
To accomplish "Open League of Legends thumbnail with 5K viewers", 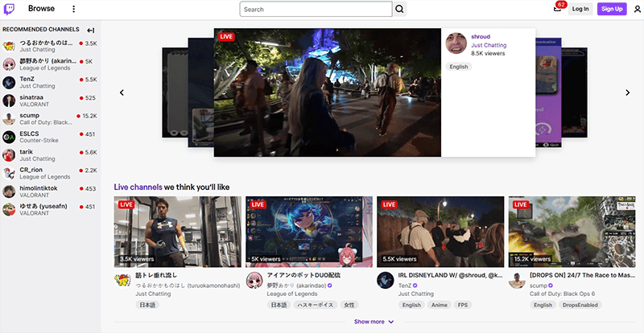I will (x=309, y=232).
